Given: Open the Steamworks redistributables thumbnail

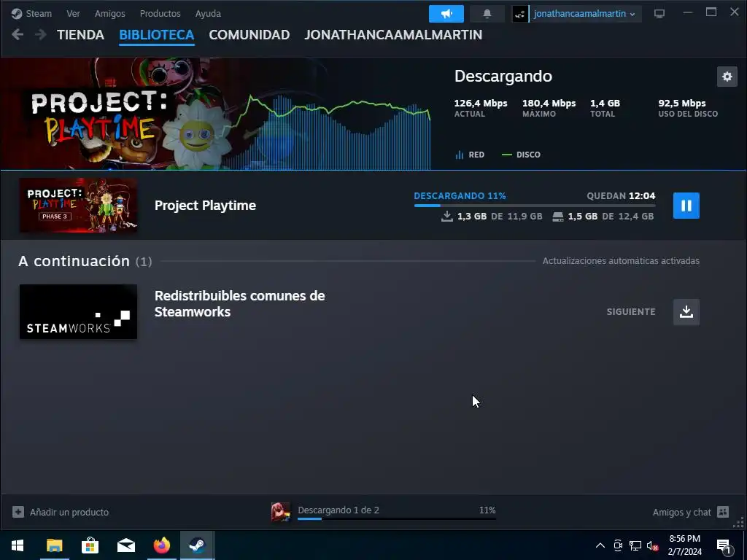Looking at the screenshot, I should click(x=78, y=312).
